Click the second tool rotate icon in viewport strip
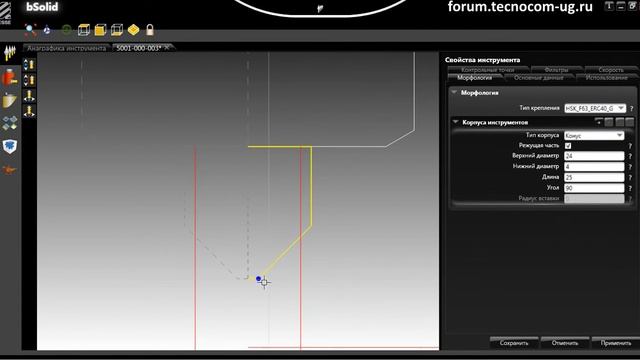Viewport: 640px width, 360px height. click(x=29, y=80)
